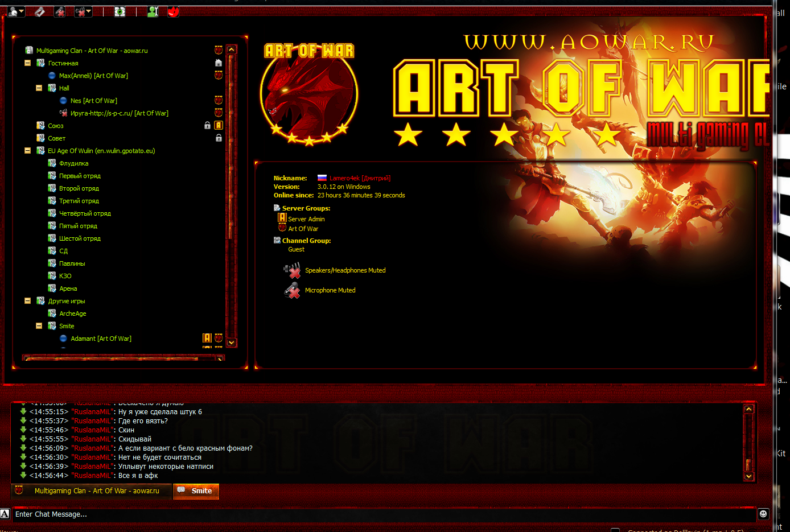Image resolution: width=790 pixels, height=532 pixels.
Task: Collapse Hall channel tree
Action: point(39,88)
